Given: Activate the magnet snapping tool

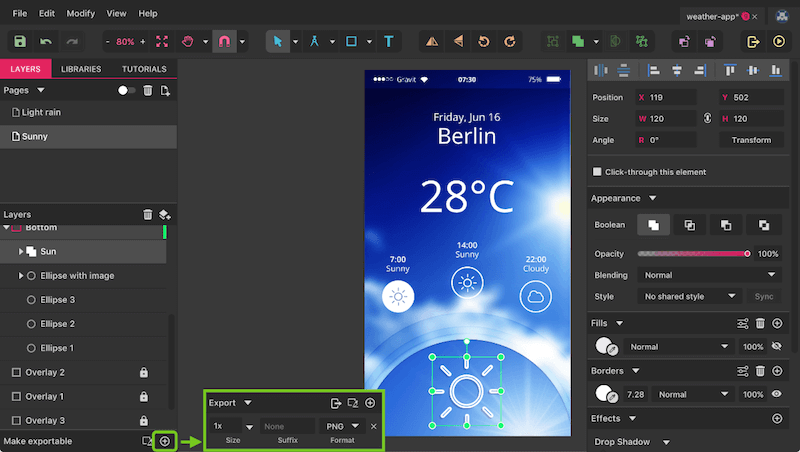Looking at the screenshot, I should pos(224,42).
